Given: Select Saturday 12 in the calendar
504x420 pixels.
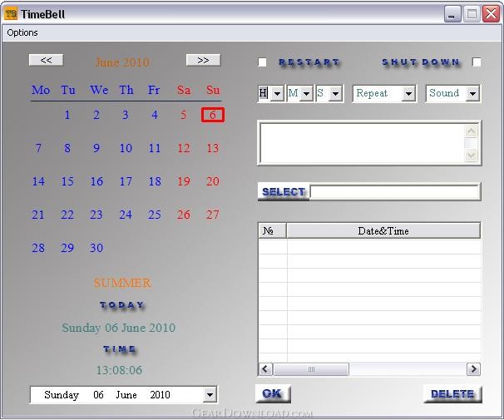Looking at the screenshot, I should click(184, 148).
